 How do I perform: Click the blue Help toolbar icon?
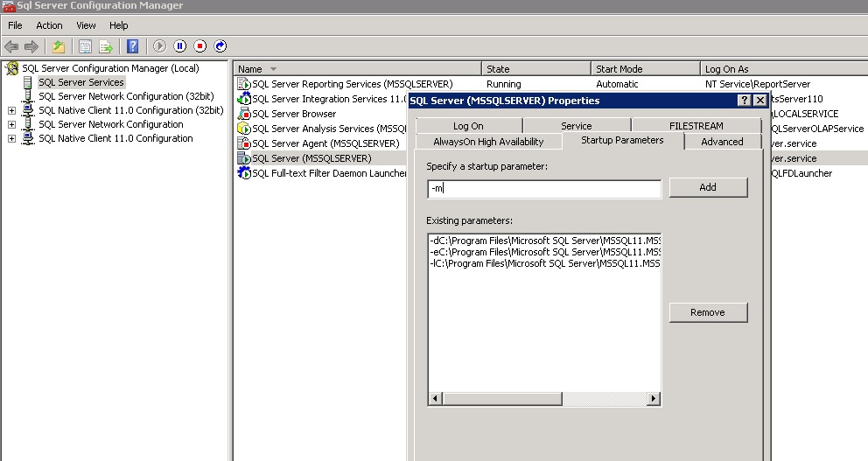click(132, 46)
